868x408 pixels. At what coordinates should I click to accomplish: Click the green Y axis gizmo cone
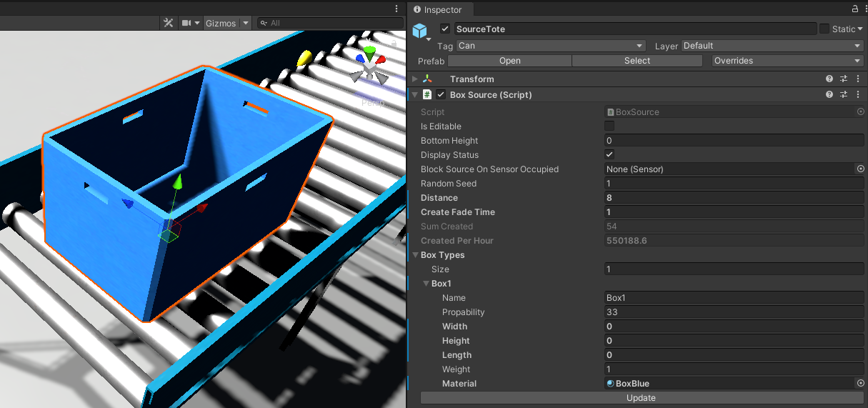369,51
